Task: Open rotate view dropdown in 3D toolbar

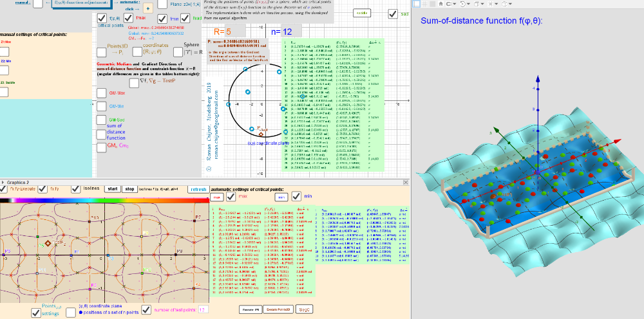Action: point(469,4)
